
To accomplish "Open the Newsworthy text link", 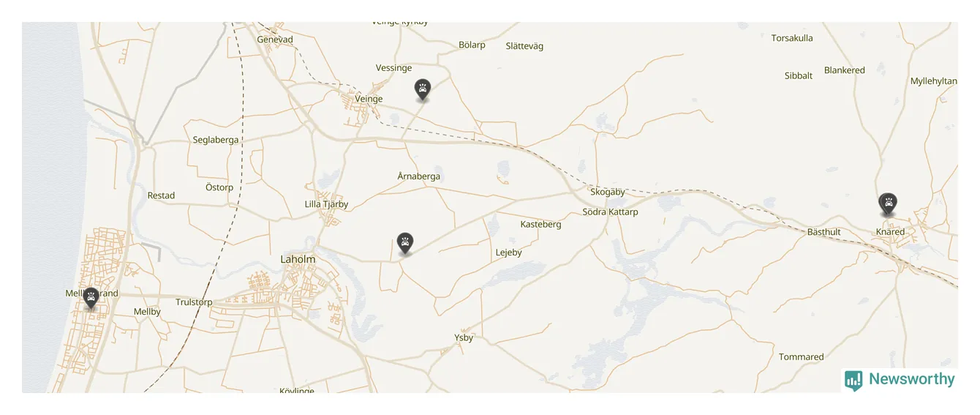I will click(x=911, y=379).
